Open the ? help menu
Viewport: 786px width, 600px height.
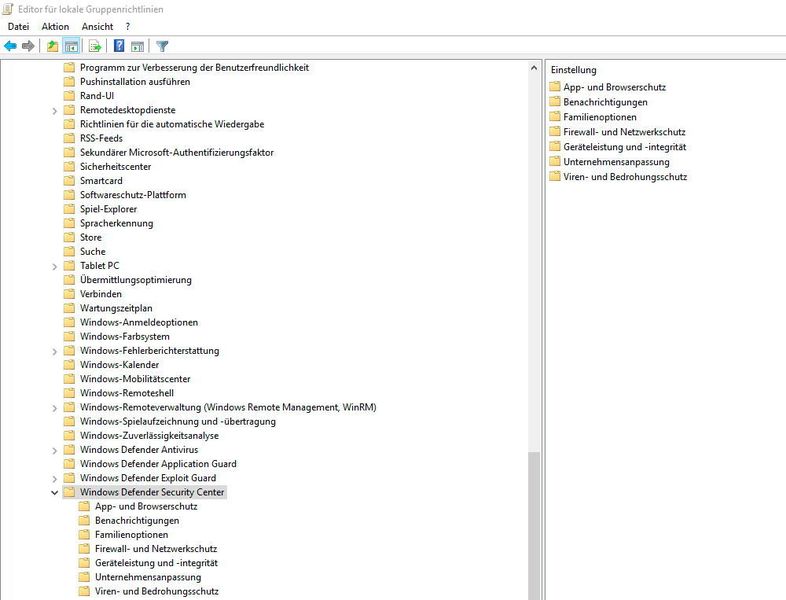click(128, 27)
